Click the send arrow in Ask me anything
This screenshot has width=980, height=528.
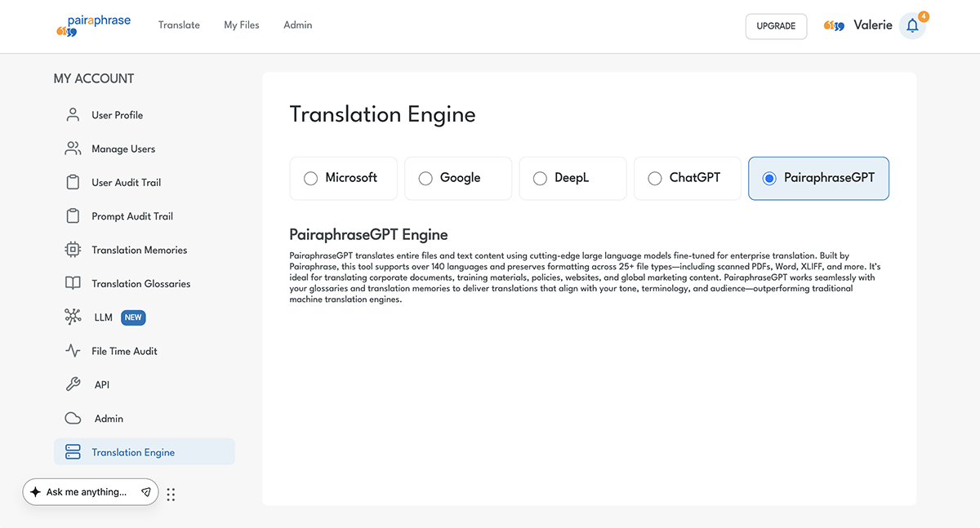pyautogui.click(x=145, y=492)
